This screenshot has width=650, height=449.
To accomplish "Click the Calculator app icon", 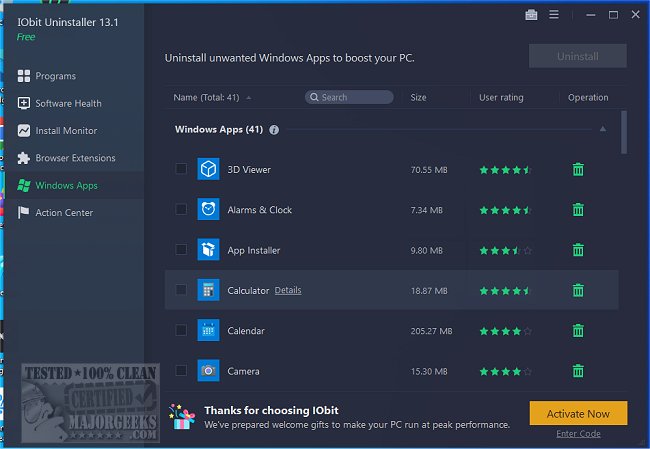I will point(208,290).
